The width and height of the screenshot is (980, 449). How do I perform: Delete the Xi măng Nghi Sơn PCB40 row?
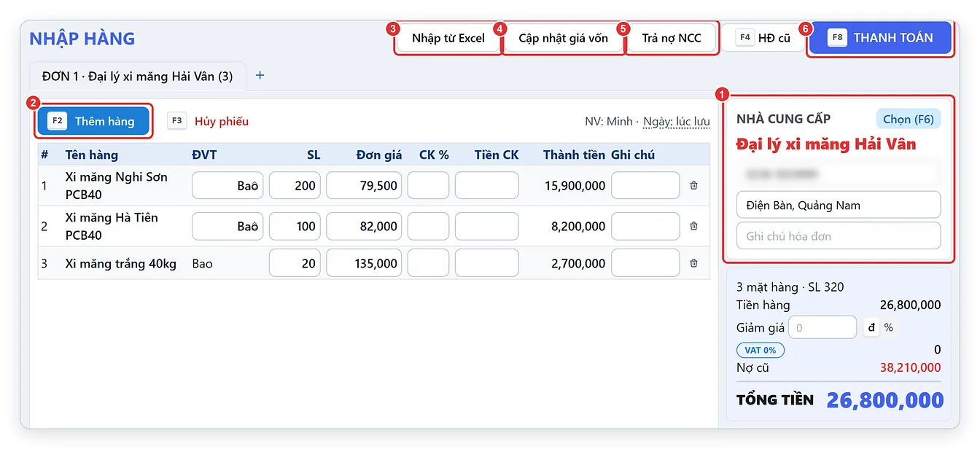693,186
